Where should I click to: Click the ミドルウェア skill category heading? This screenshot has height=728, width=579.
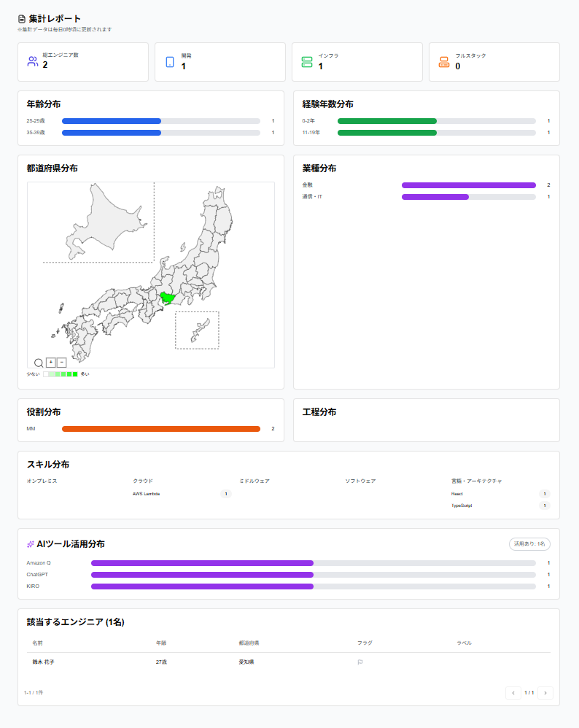point(254,481)
